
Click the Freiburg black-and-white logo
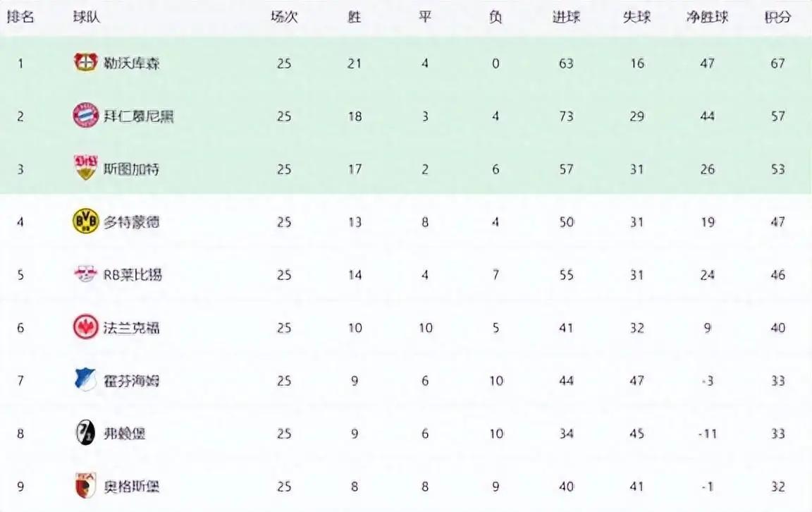point(85,433)
